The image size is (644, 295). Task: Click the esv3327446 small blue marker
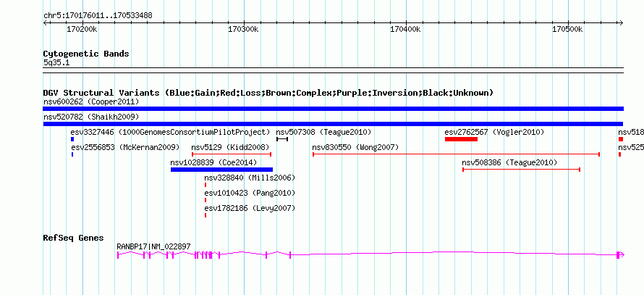(x=72, y=139)
